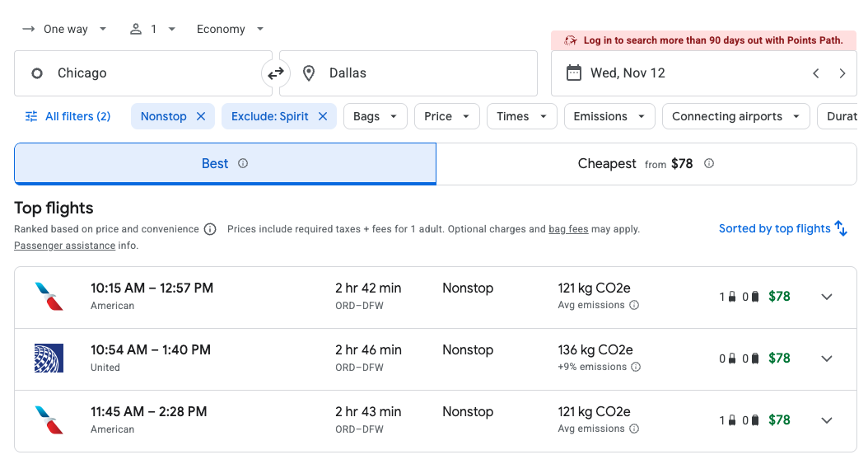Click info icon beside ranked by convenience
The image size is (868, 464).
pyautogui.click(x=210, y=229)
